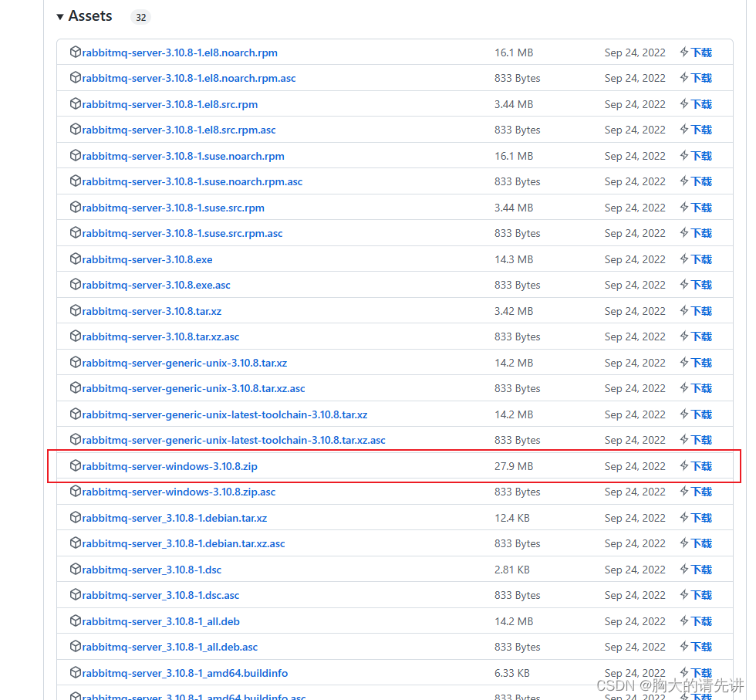Click 下载 for rabbitmq-server-3.10.8.exe
The image size is (756, 700).
coord(701,259)
